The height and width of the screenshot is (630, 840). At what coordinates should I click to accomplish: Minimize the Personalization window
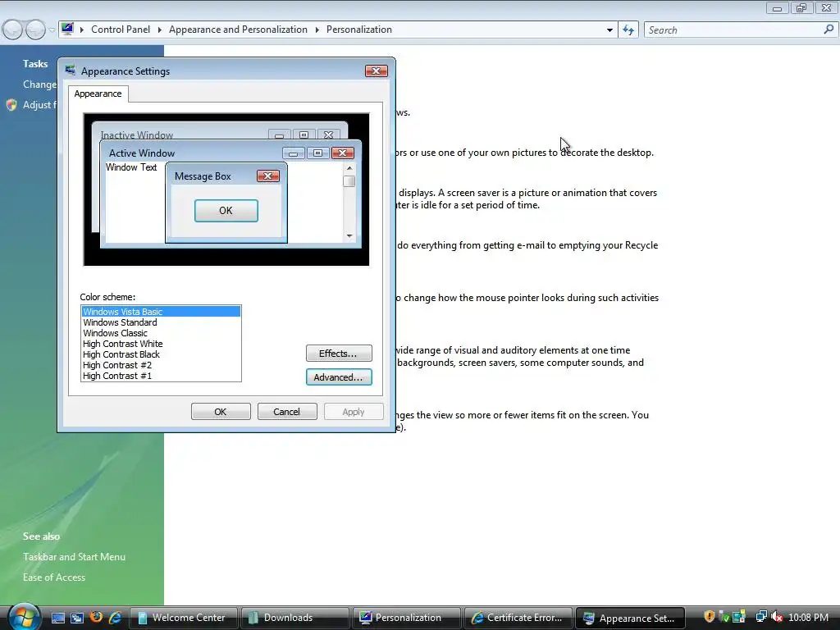click(777, 8)
